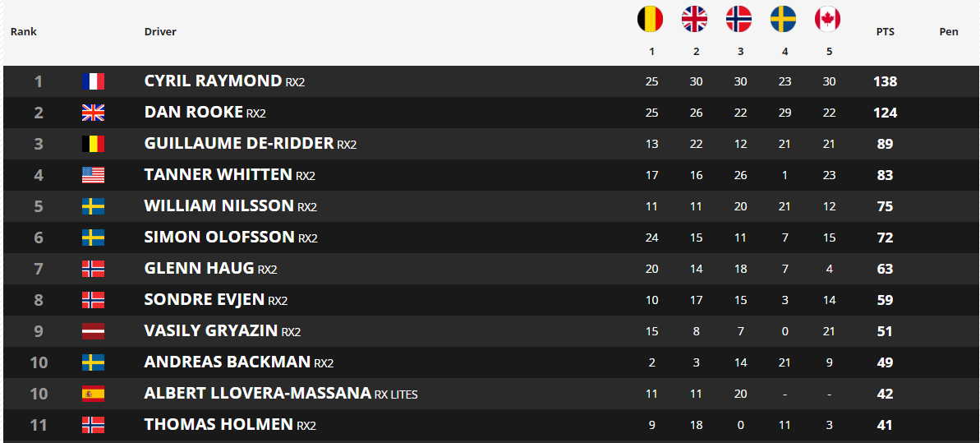Click Cyril Raymond's 138 points total
980x443 pixels.
(x=885, y=81)
